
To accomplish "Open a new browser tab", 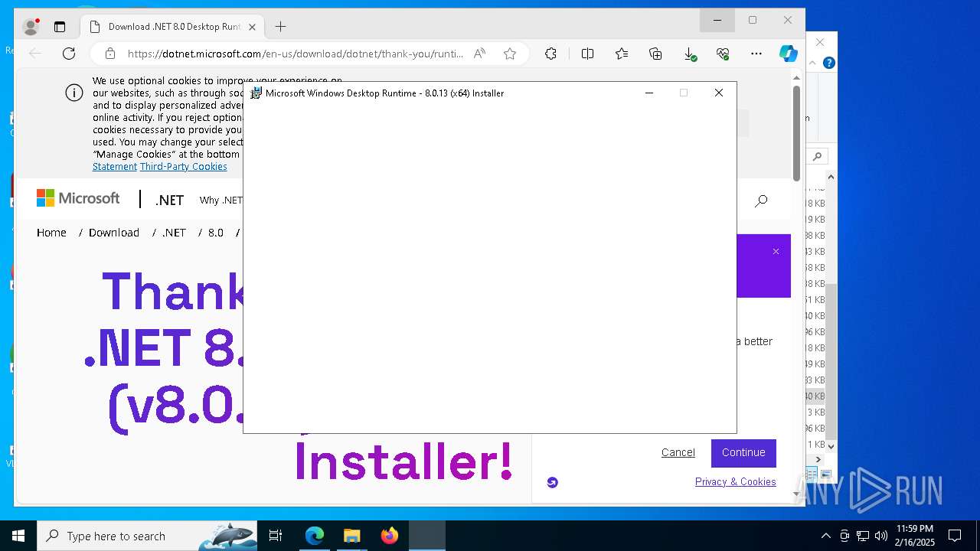I will (281, 27).
